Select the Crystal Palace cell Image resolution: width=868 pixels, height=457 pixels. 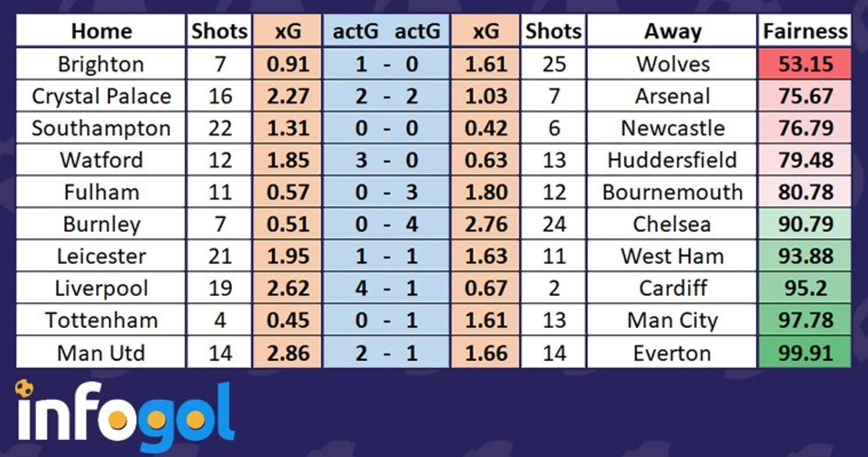coord(101,96)
